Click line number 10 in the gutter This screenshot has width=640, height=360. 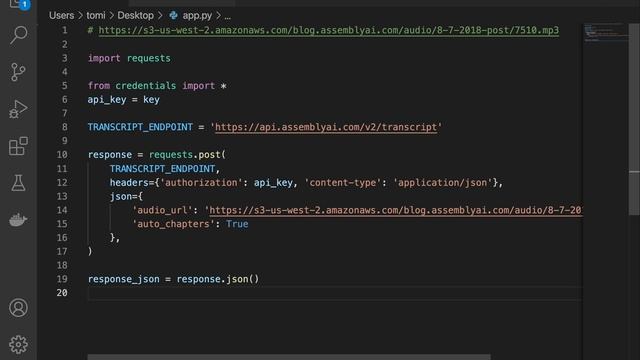point(62,155)
